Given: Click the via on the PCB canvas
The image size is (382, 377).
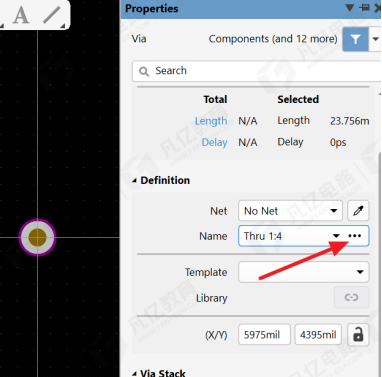Looking at the screenshot, I should (37, 237).
